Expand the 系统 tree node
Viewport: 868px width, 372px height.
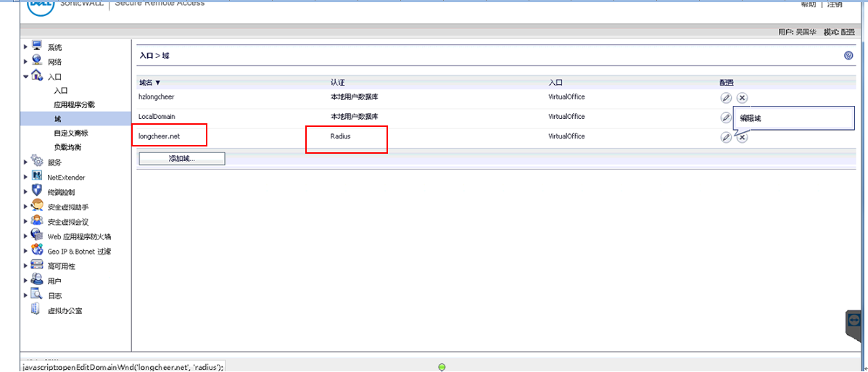(26, 47)
